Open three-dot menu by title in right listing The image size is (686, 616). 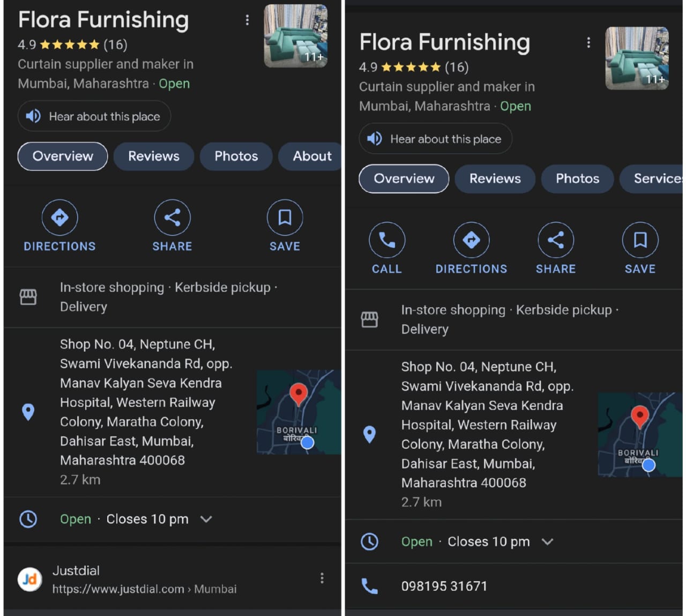tap(588, 43)
